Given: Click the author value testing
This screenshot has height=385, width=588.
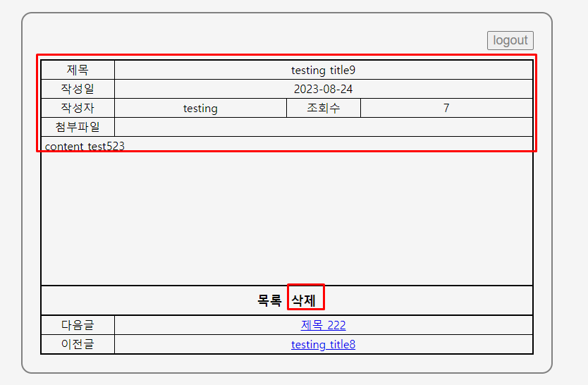Looking at the screenshot, I should point(200,109).
